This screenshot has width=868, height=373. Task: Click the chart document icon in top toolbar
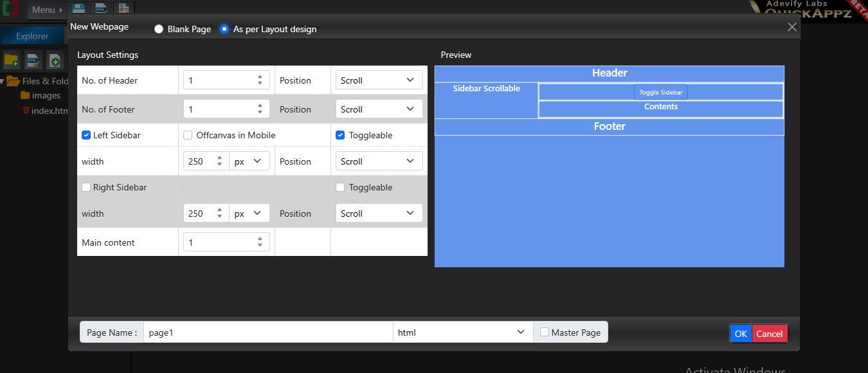123,9
